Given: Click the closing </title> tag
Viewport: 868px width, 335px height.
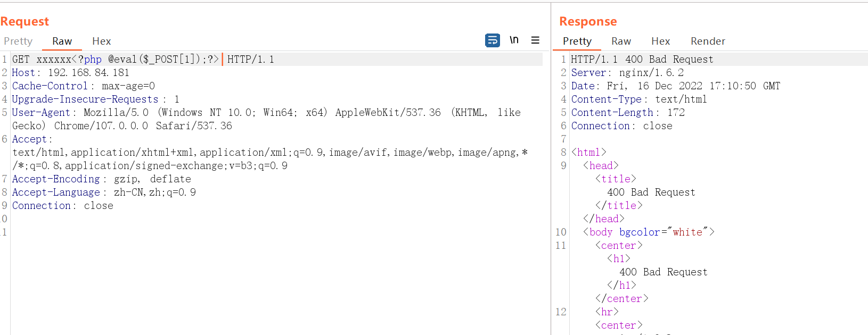Looking at the screenshot, I should pyautogui.click(x=619, y=205).
